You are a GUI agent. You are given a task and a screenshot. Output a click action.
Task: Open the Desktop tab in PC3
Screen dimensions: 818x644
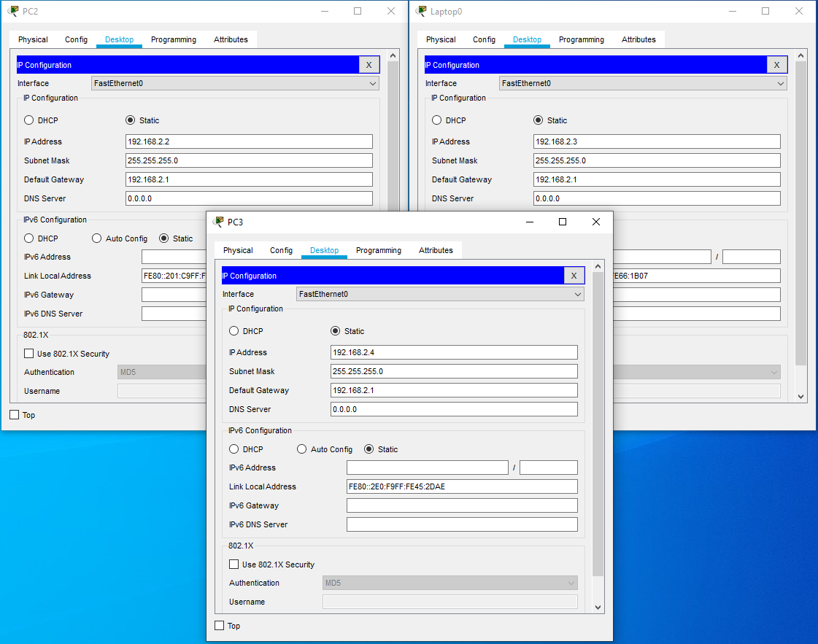tap(324, 250)
